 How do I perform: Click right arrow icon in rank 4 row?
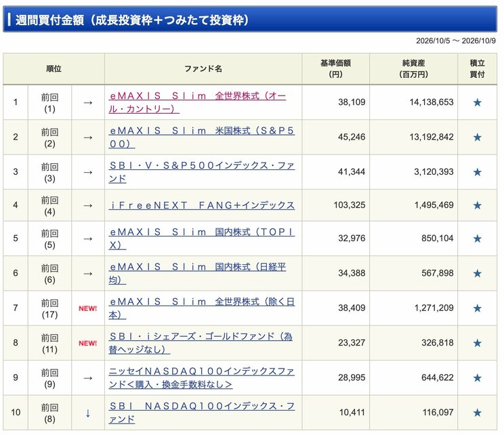88,205
